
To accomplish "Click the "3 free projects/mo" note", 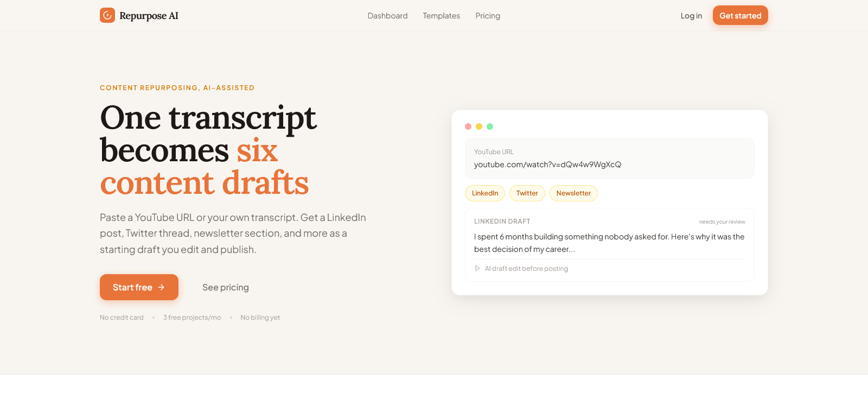I will point(192,318).
